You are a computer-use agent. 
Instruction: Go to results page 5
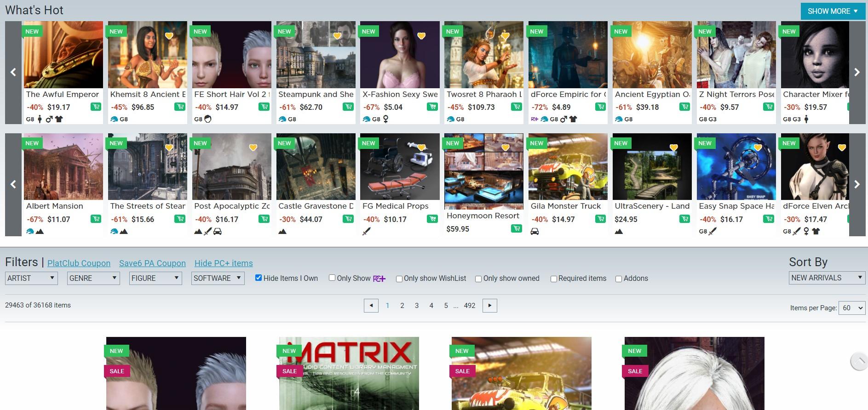point(446,306)
